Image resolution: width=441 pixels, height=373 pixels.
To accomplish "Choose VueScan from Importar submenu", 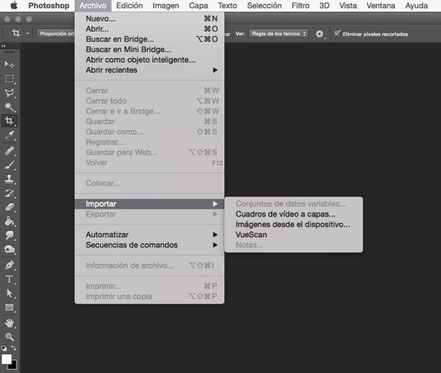I will click(294, 235).
